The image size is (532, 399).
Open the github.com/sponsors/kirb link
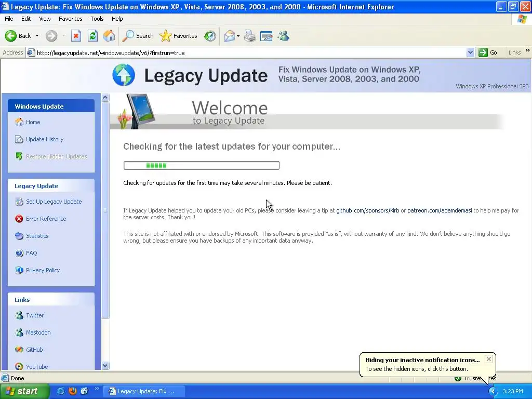[367, 210]
